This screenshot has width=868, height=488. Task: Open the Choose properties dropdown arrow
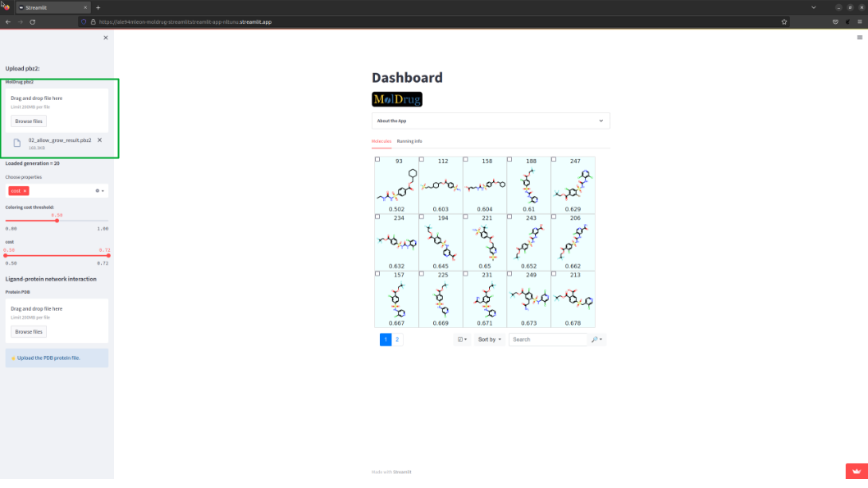pos(103,191)
